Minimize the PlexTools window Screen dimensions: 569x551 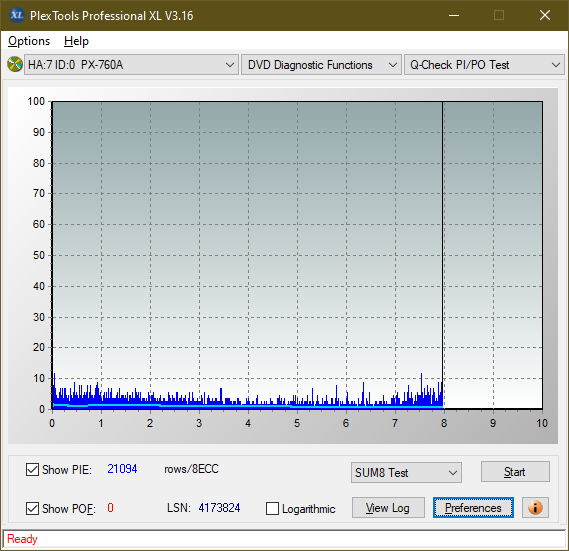pos(454,15)
